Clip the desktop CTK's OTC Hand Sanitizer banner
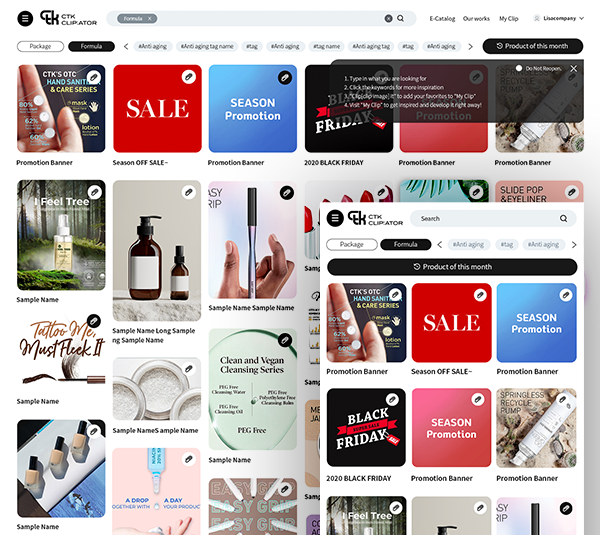The image size is (600, 535). pyautogui.click(x=93, y=77)
